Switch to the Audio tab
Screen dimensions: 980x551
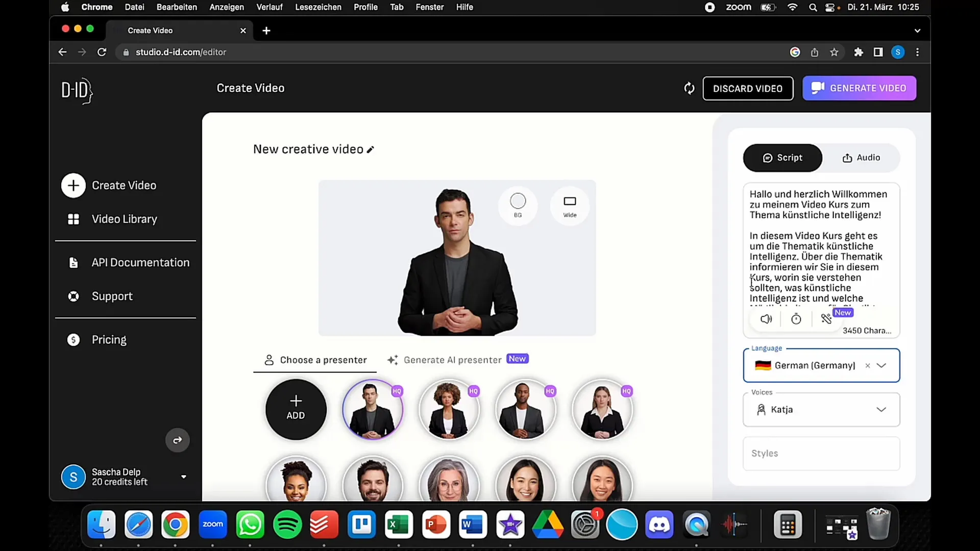pyautogui.click(x=860, y=157)
